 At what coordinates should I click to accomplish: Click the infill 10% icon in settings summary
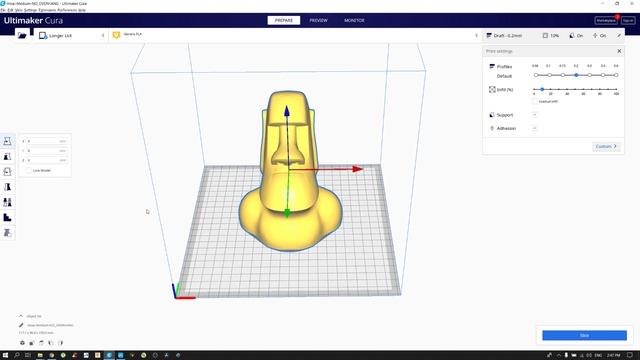point(545,36)
